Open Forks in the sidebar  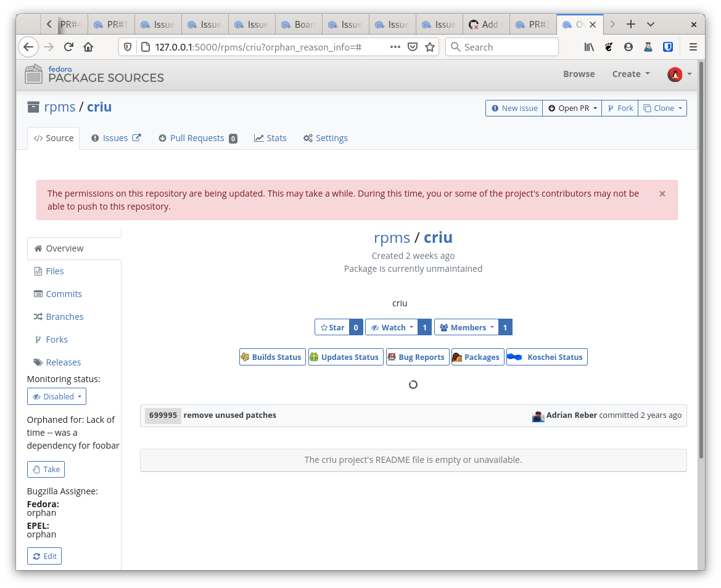pyautogui.click(x=51, y=340)
